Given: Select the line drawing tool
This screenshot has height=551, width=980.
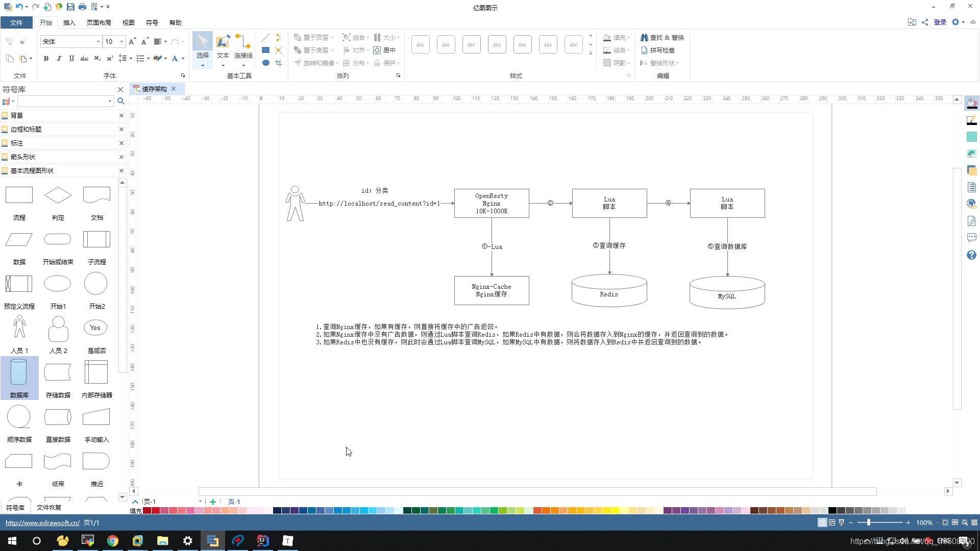Looking at the screenshot, I should coord(265,38).
